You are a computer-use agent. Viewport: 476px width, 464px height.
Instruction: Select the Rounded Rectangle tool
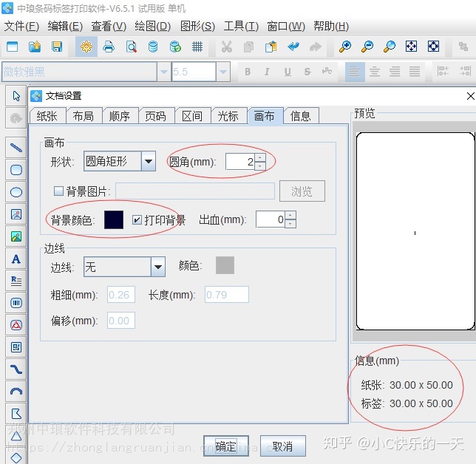tap(16, 170)
